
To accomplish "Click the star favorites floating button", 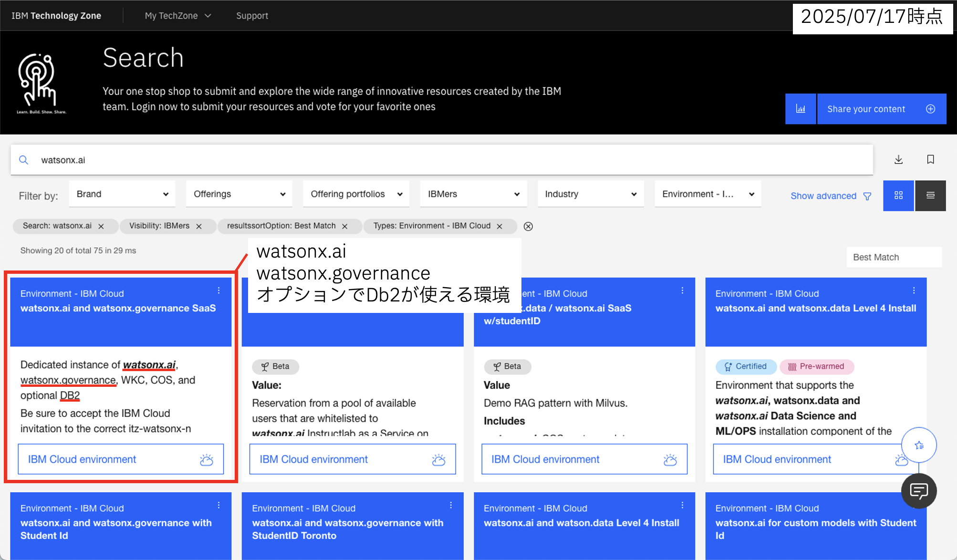I will 919,445.
